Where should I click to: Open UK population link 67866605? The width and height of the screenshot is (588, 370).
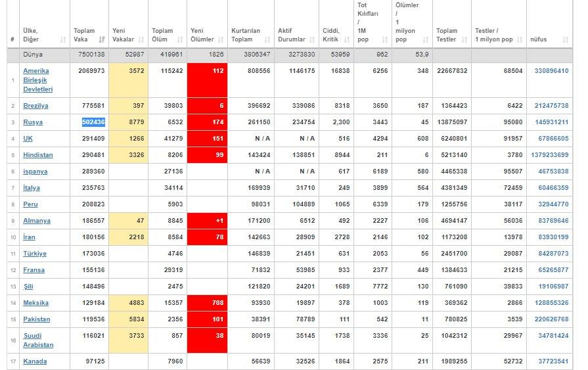pyautogui.click(x=553, y=139)
